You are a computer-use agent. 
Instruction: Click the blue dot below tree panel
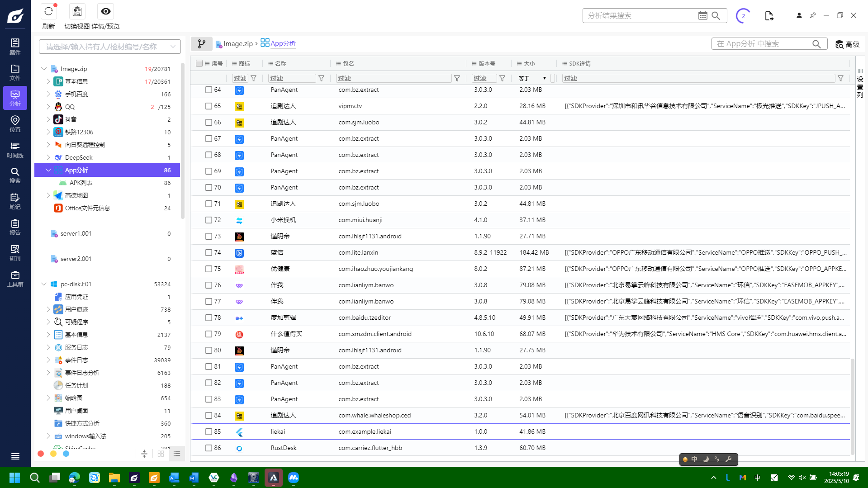66,454
